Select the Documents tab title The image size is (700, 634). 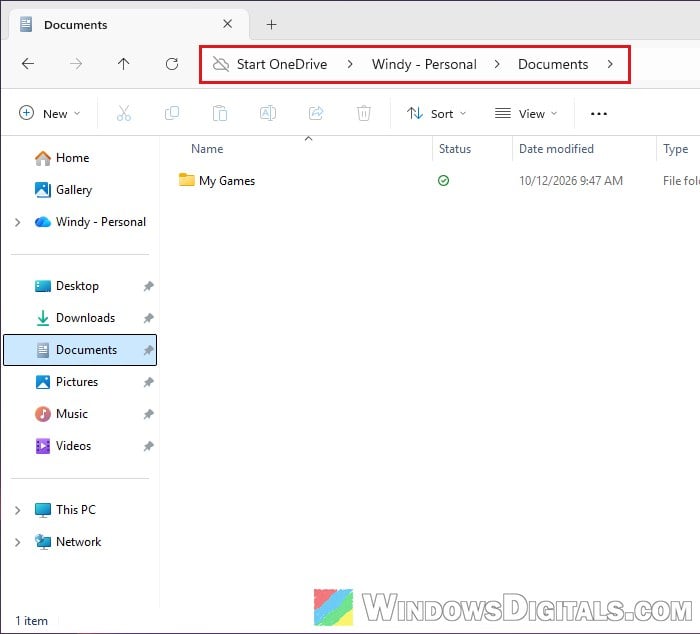click(x=75, y=25)
